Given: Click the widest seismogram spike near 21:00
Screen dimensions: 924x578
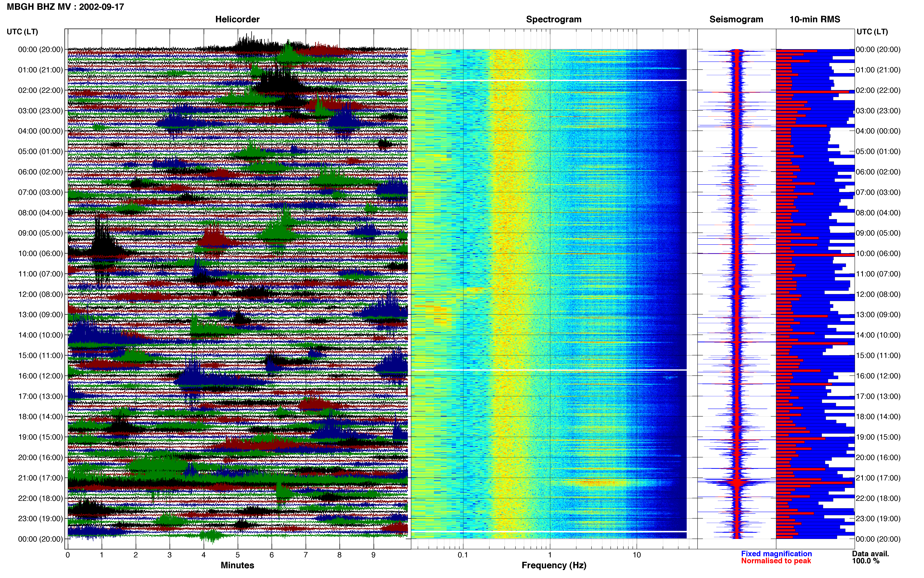Looking at the screenshot, I should (737, 482).
